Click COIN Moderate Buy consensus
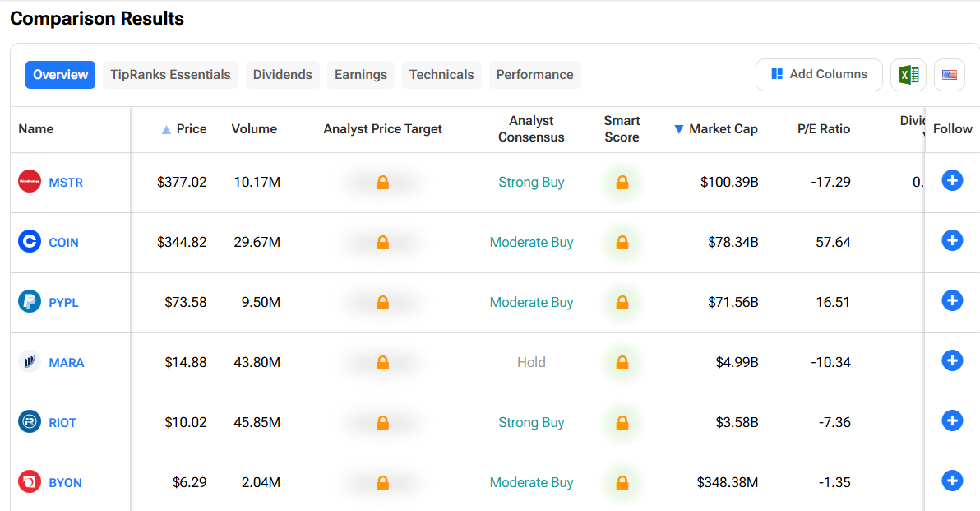Viewport: 980px width, 511px height. pyautogui.click(x=531, y=242)
